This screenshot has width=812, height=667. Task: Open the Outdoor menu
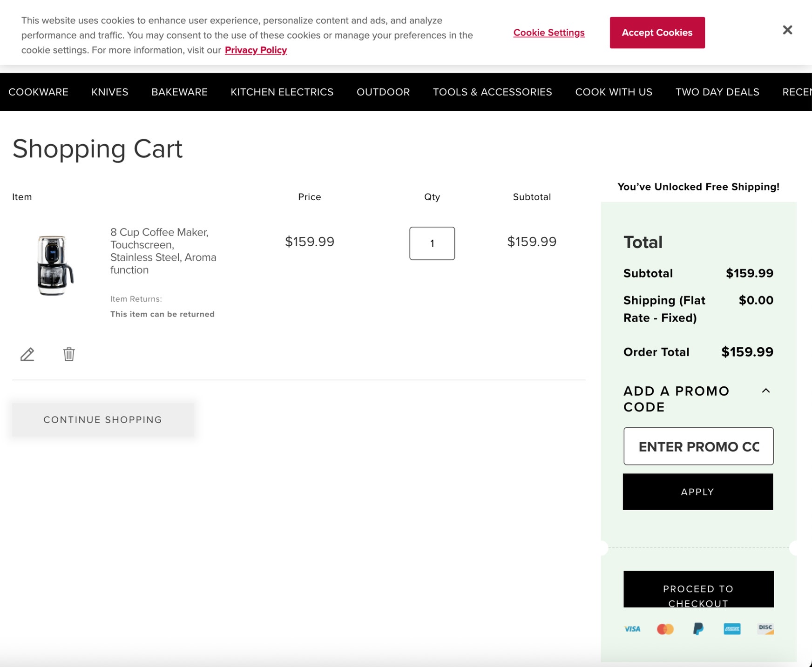383,92
